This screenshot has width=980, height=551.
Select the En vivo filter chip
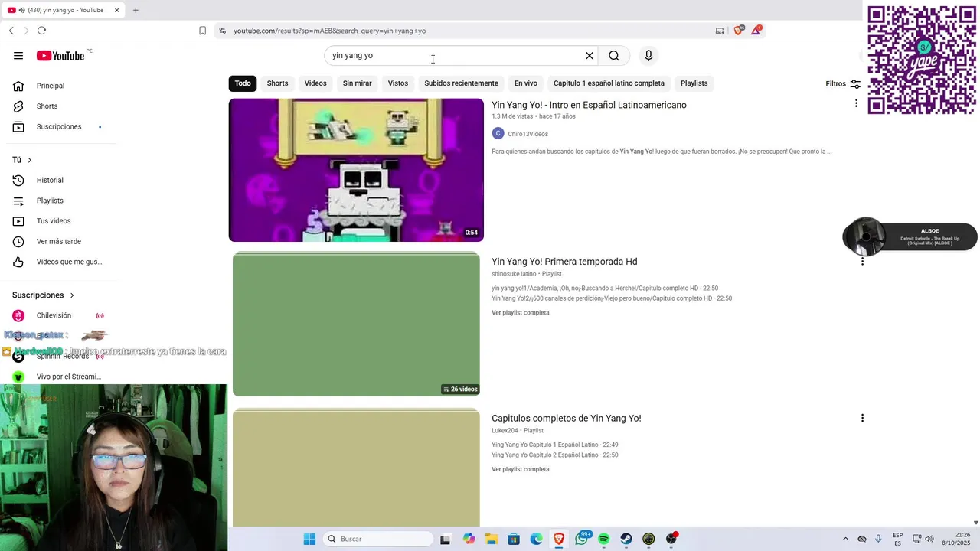point(526,83)
